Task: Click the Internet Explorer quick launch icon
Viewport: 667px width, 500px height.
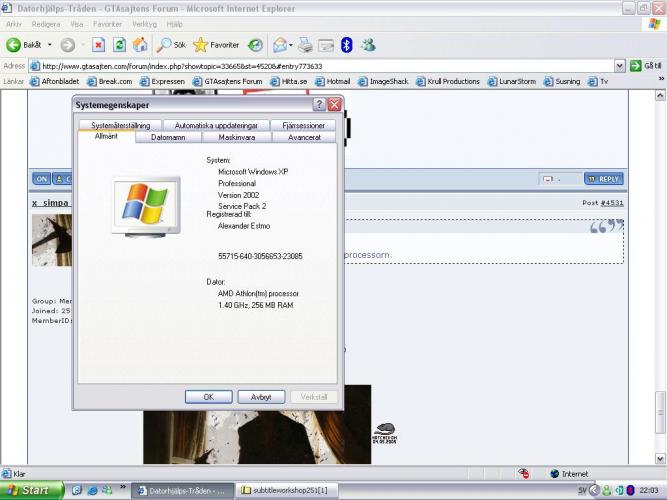Action: click(92, 490)
